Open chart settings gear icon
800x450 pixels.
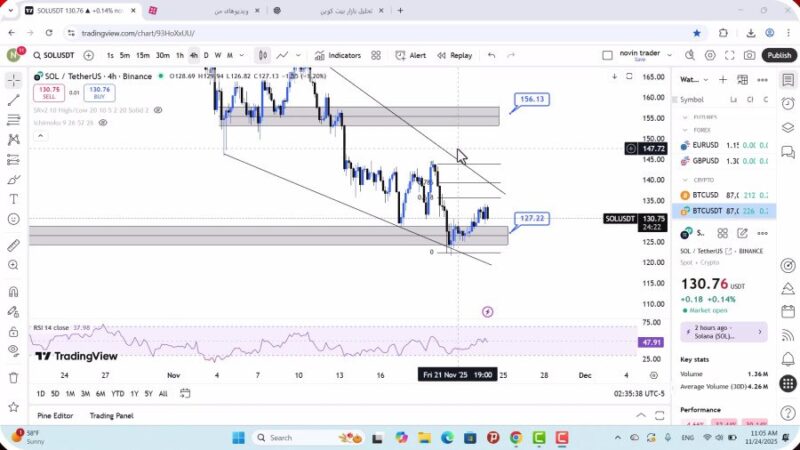pos(711,56)
